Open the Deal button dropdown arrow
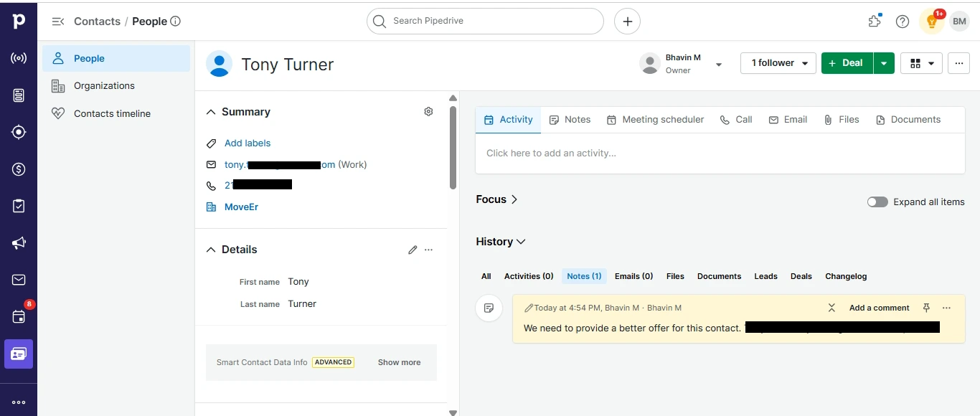 tap(884, 63)
